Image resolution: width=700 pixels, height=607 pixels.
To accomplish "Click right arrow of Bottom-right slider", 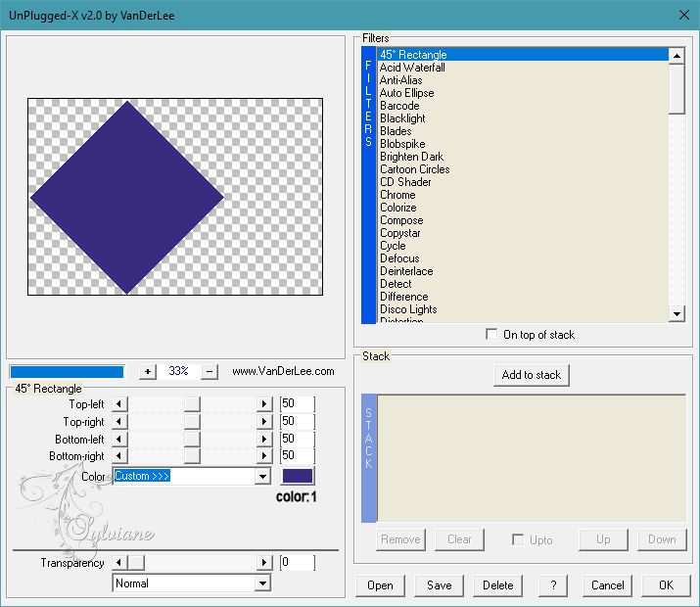I will [x=264, y=455].
